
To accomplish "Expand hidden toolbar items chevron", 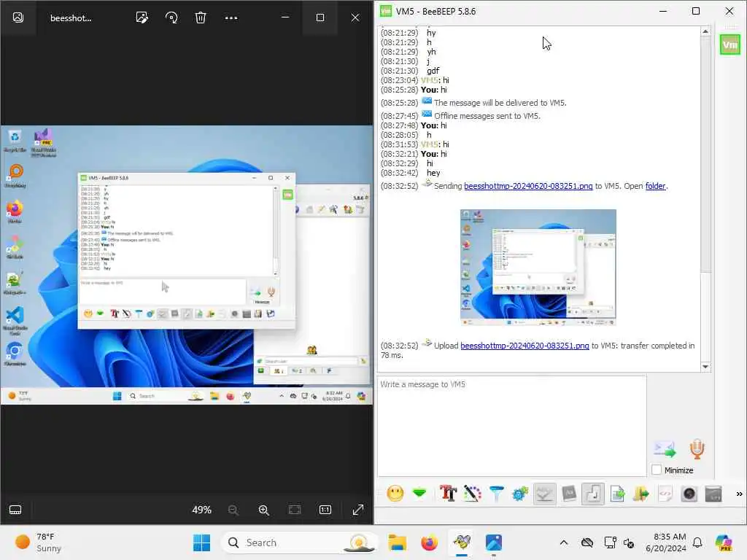I will tap(739, 494).
